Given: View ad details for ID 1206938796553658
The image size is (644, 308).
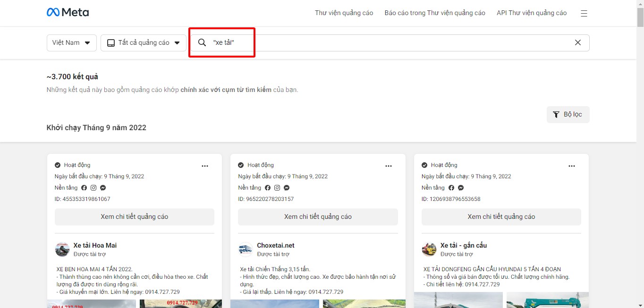Looking at the screenshot, I should coord(501,217).
